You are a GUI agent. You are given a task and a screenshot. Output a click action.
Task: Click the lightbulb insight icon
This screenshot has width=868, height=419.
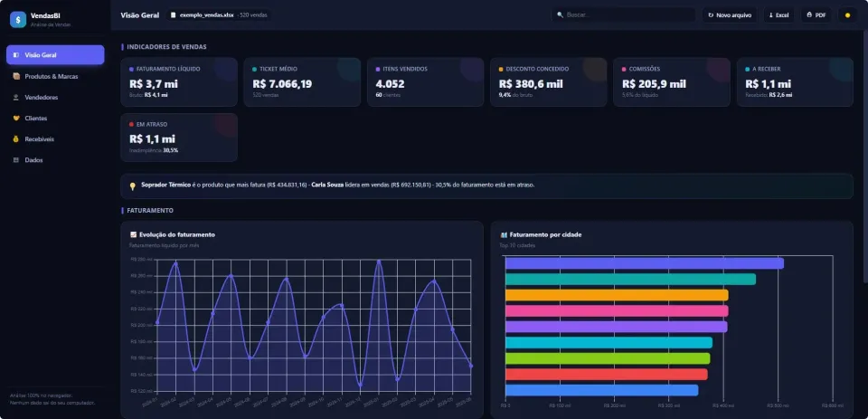[132, 186]
